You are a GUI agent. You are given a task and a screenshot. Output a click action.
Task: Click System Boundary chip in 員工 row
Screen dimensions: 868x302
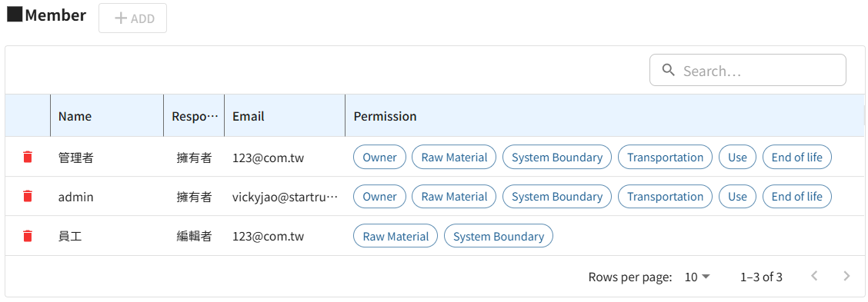coord(499,236)
